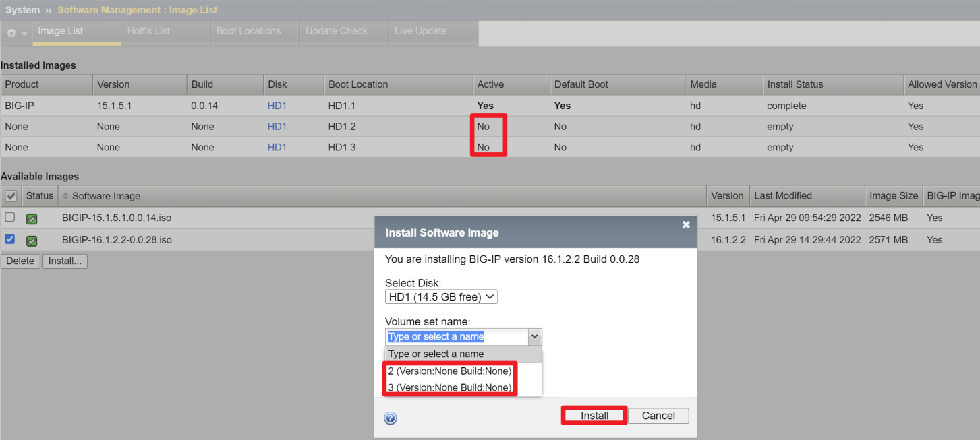
Task: Toggle the select-all images checkbox
Action: tap(11, 196)
